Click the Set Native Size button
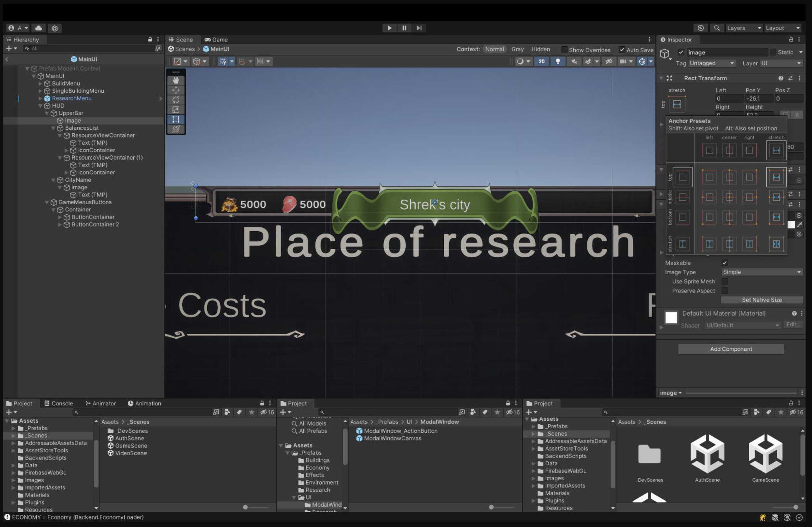Viewport: 812px width, 527px height. pos(761,300)
